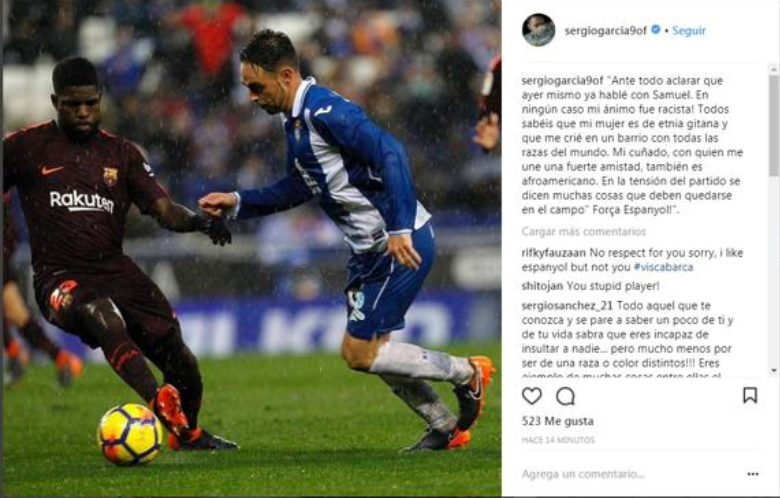Open sergiogarcia9of profile from the header username
The image size is (780, 498).
coord(605,30)
